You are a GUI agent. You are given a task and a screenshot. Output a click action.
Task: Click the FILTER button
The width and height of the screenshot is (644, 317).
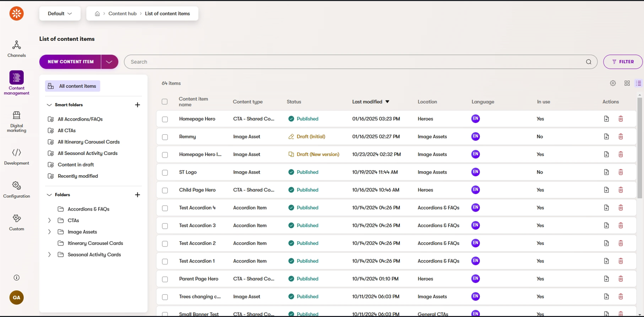click(623, 62)
